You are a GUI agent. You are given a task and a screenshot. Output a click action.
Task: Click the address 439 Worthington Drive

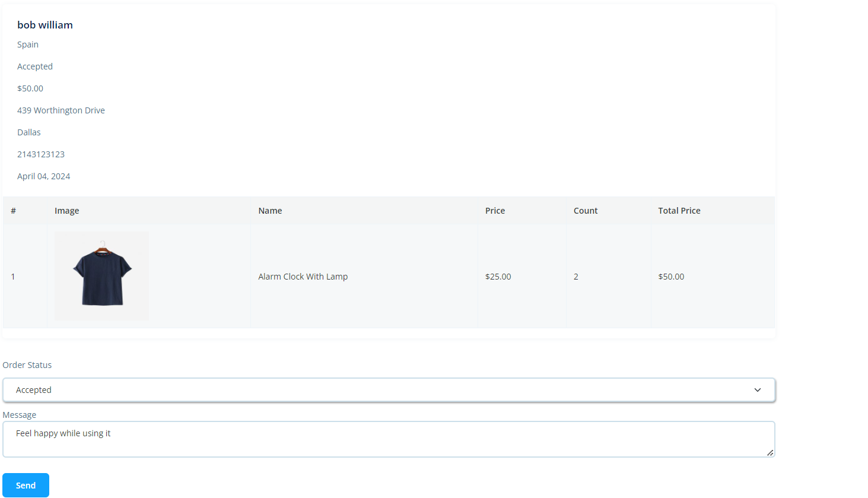(x=61, y=110)
